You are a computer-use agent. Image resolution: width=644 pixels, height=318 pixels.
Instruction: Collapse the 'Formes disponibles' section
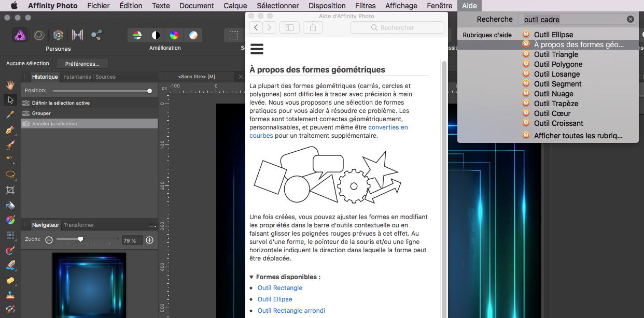(x=251, y=277)
